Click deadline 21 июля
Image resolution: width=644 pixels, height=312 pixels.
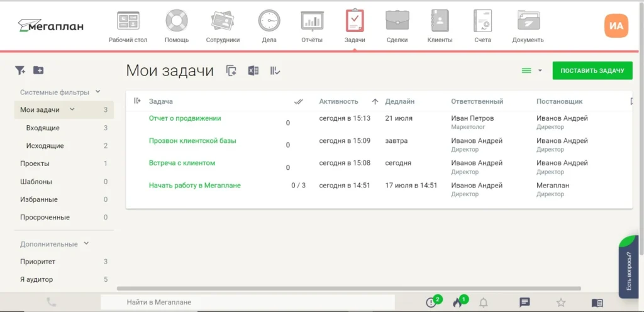pyautogui.click(x=399, y=118)
